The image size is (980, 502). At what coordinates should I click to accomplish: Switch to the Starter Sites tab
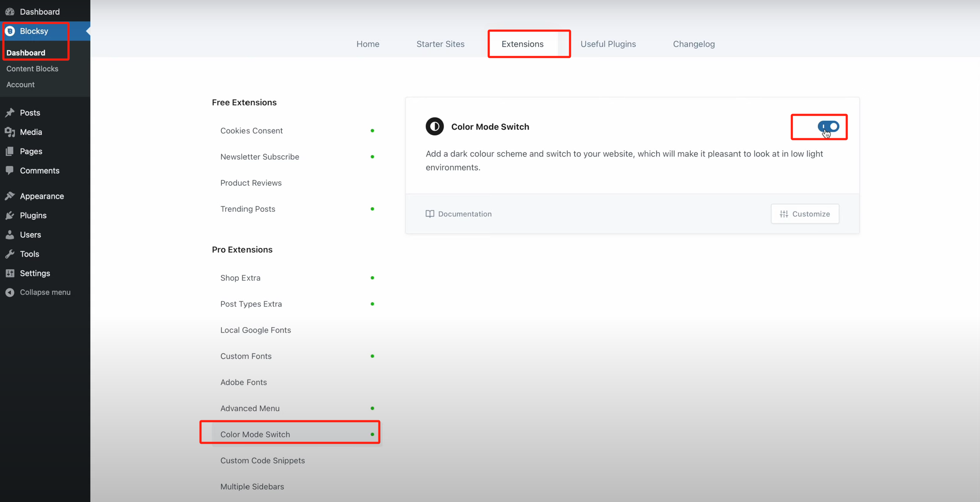click(440, 44)
